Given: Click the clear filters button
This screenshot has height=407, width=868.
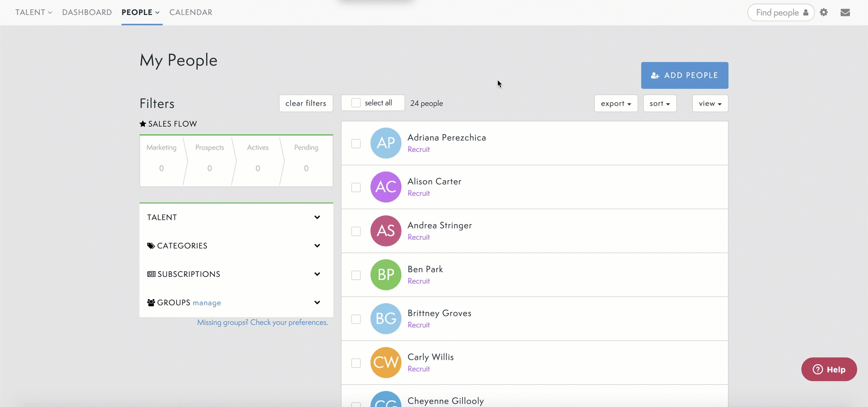Looking at the screenshot, I should 306,103.
